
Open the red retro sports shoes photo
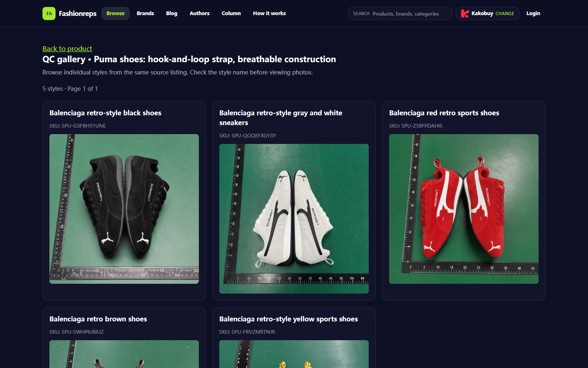[464, 209]
